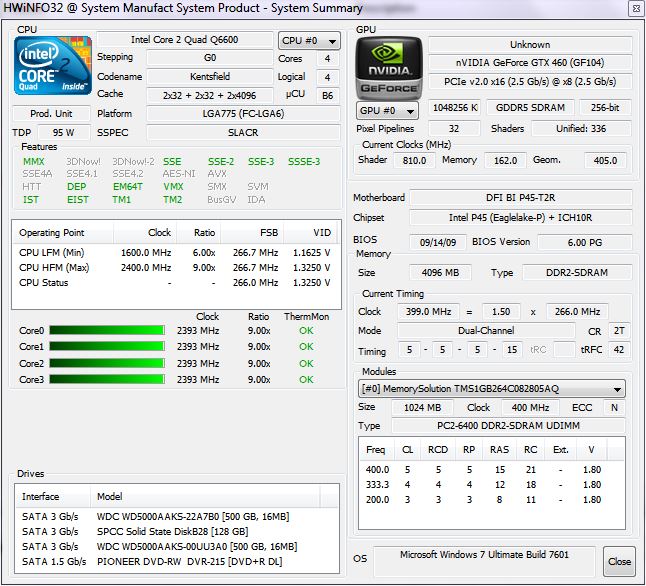Select the 333.3 frequency timing row

[x=492, y=485]
